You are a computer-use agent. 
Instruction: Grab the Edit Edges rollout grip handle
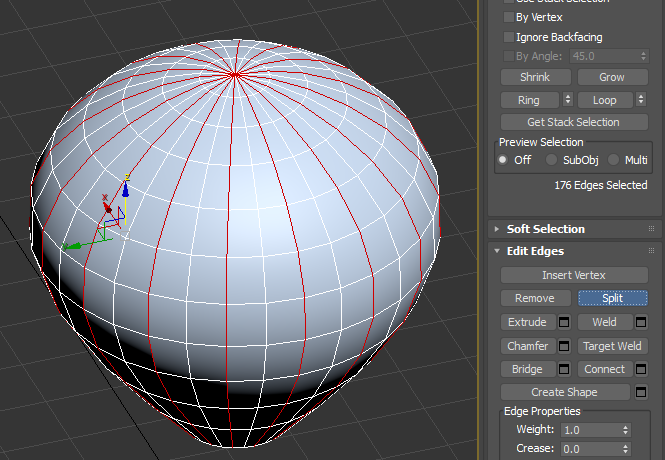[x=651, y=251]
